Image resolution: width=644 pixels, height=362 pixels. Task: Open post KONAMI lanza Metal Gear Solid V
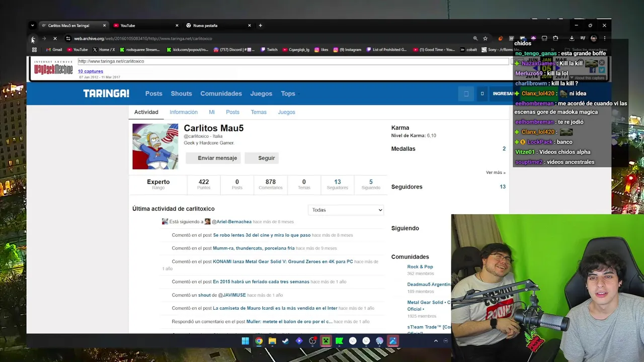(283, 261)
